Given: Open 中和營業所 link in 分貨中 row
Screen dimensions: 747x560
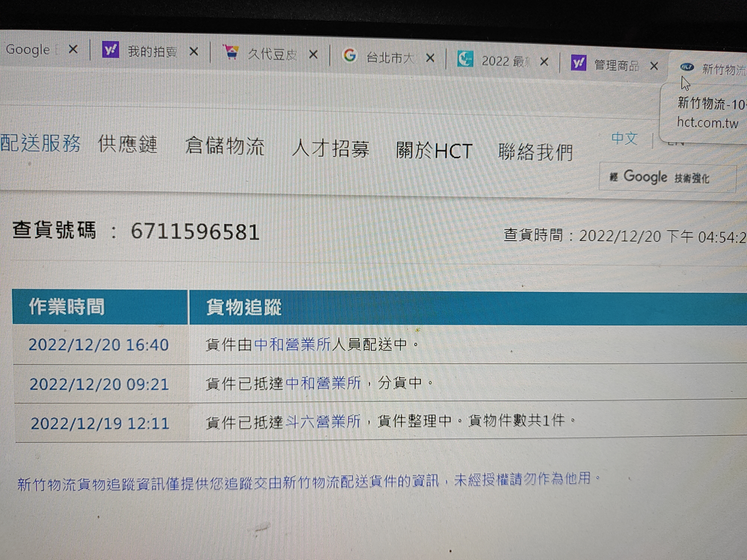Looking at the screenshot, I should 323,383.
